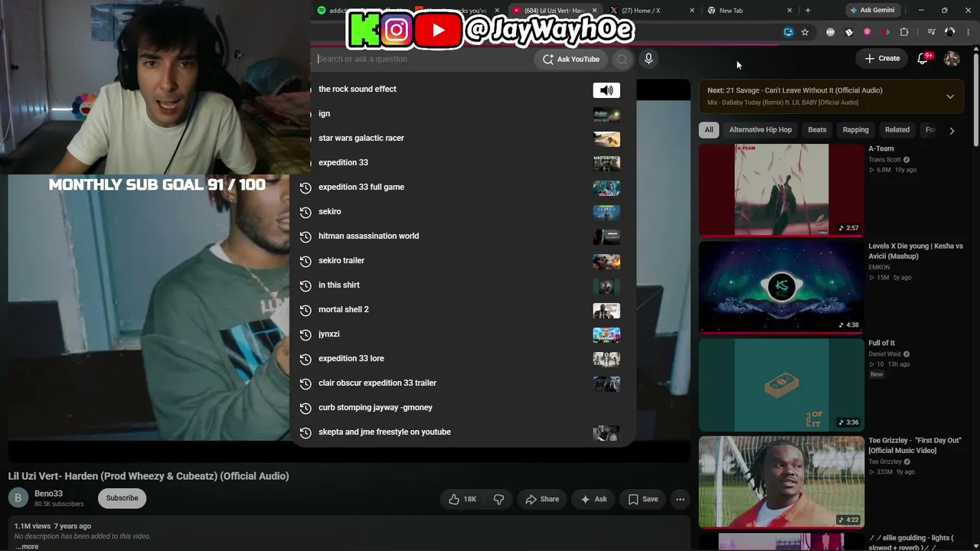Open YouTube notifications bell

click(x=923, y=58)
